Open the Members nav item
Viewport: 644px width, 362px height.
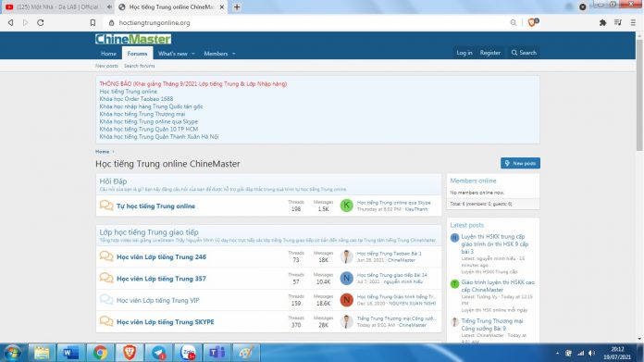coord(216,54)
